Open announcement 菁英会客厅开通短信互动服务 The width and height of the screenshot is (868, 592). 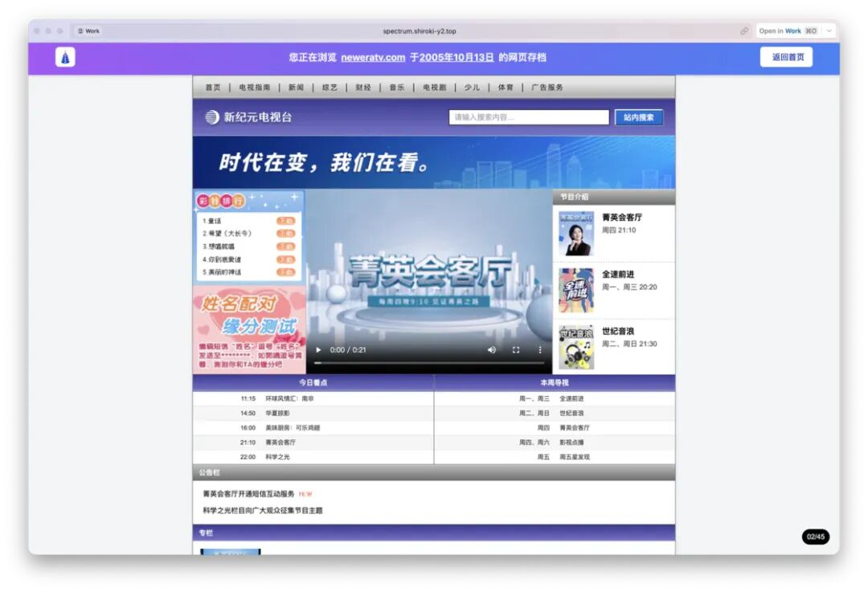[x=248, y=493]
